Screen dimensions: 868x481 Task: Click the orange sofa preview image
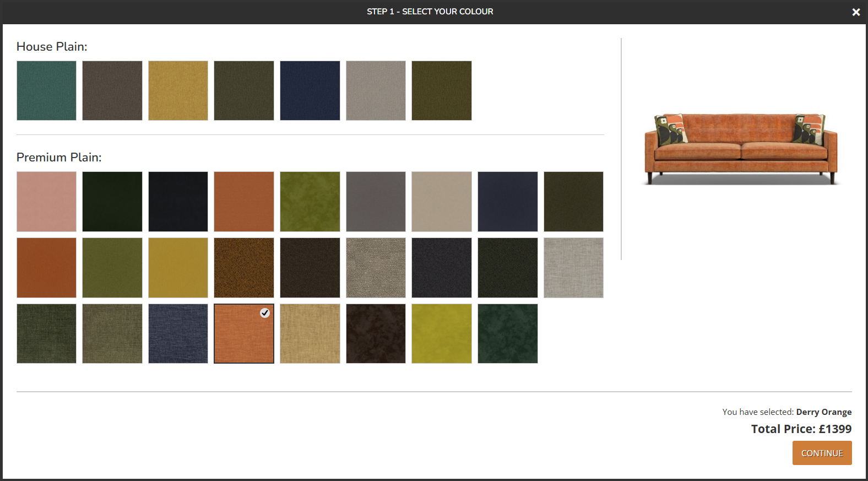pyautogui.click(x=740, y=149)
